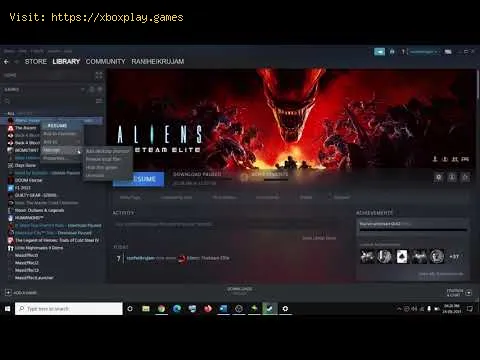
Task: Click the achievements progress bar
Action: 413,230
